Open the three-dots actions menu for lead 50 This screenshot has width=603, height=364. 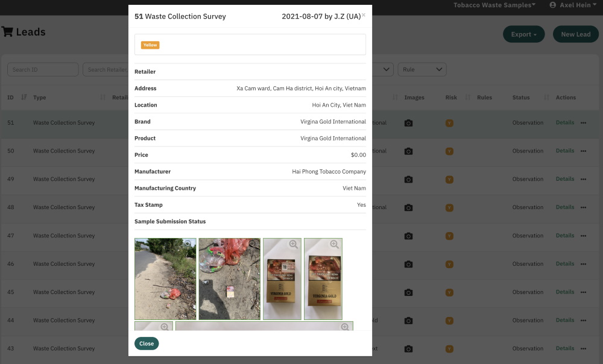(x=583, y=151)
